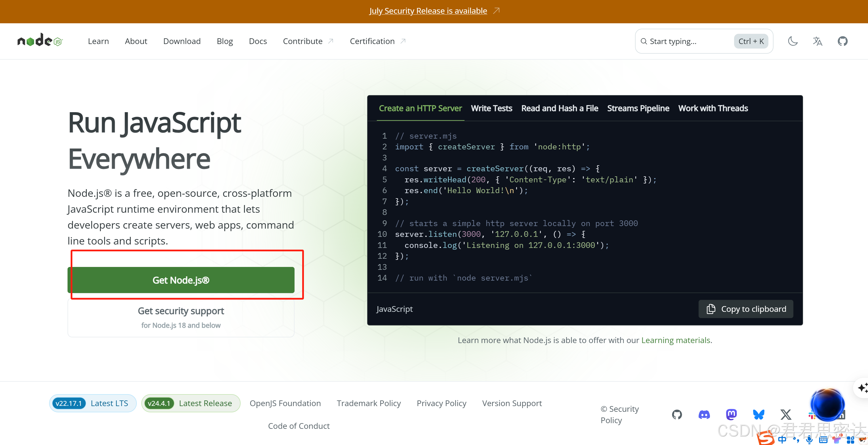Open the Certification external link

point(378,41)
